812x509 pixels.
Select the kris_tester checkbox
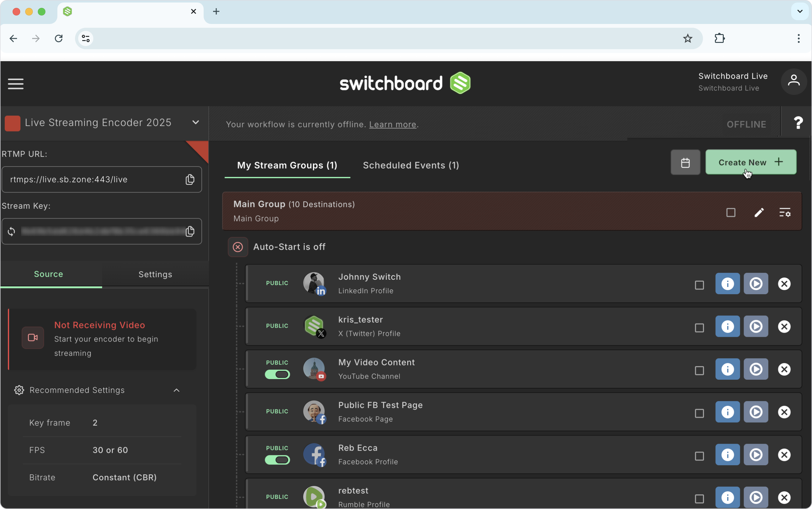(699, 328)
